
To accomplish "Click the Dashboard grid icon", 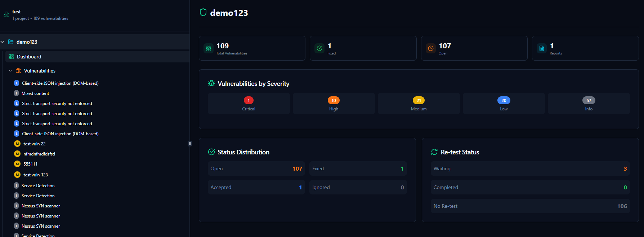I will pyautogui.click(x=11, y=57).
